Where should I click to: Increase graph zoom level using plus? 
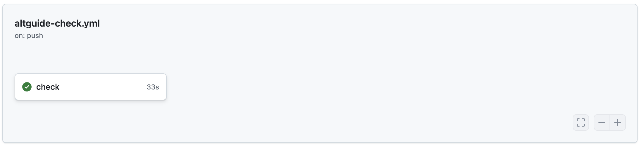pos(617,122)
